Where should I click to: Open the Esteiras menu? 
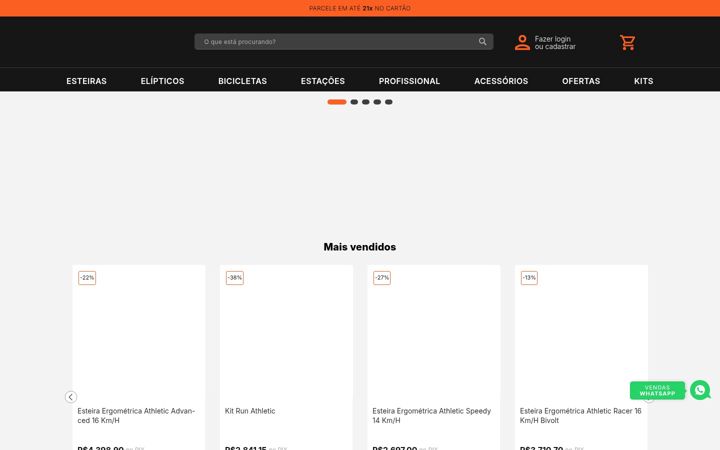coord(86,81)
